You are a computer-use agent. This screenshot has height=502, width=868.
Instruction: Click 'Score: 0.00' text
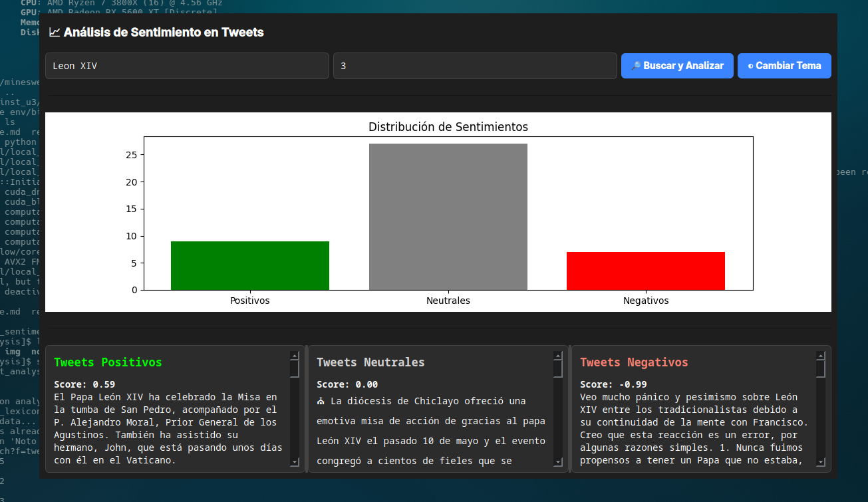347,384
